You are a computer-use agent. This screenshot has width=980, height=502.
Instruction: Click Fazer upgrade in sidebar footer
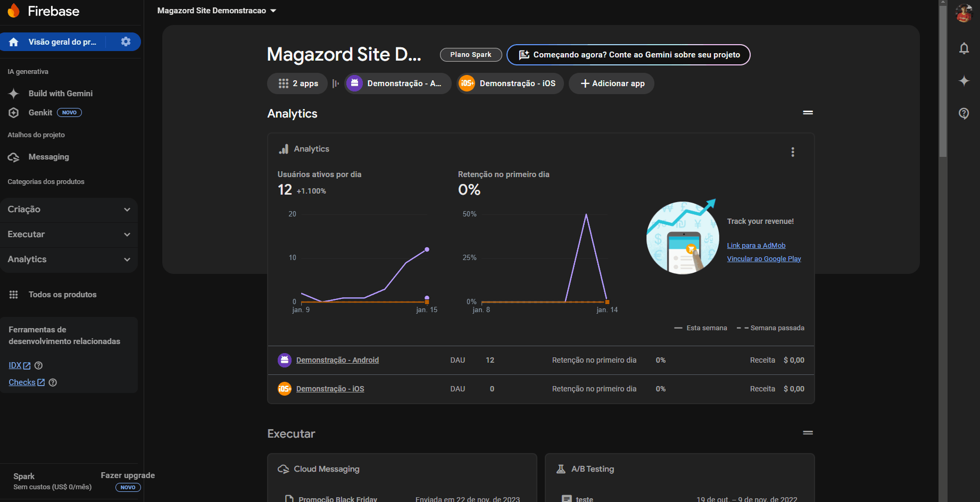click(128, 475)
